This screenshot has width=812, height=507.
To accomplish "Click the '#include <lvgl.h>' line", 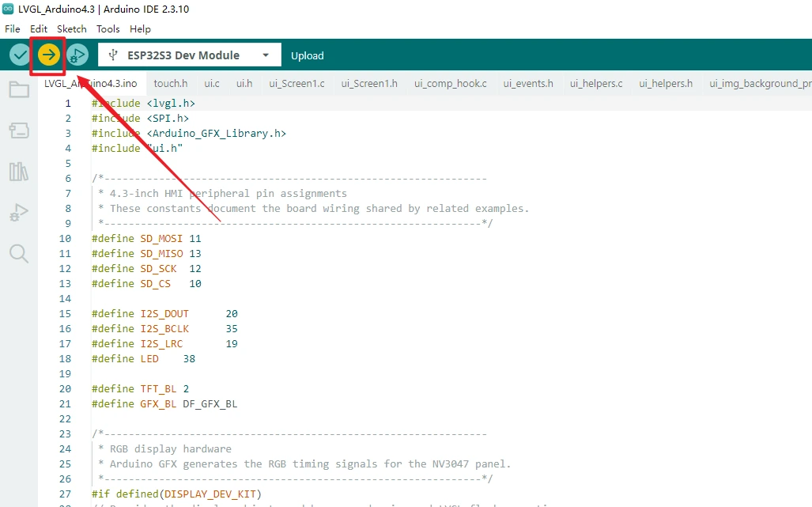I will (143, 104).
